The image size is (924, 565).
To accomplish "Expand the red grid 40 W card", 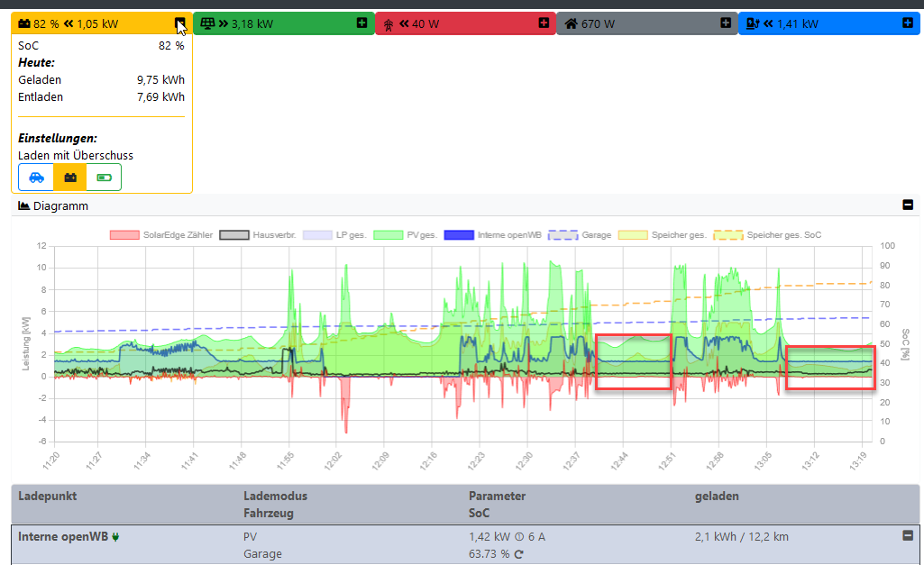I will [544, 23].
